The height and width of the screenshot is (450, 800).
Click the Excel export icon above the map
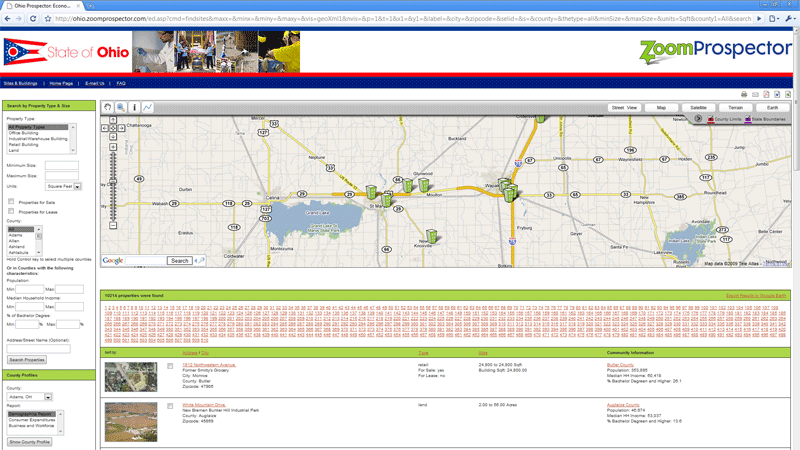point(788,94)
